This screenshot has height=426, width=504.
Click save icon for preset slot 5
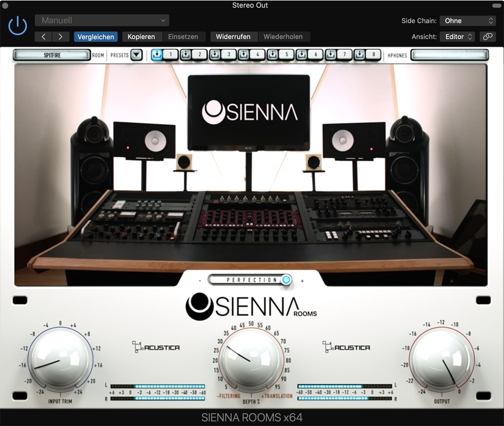(x=273, y=55)
